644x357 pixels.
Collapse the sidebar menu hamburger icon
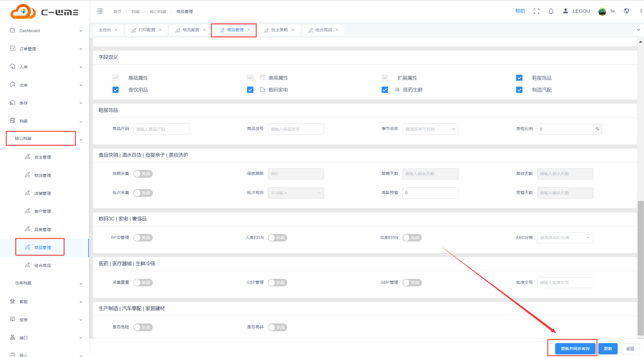click(x=100, y=11)
